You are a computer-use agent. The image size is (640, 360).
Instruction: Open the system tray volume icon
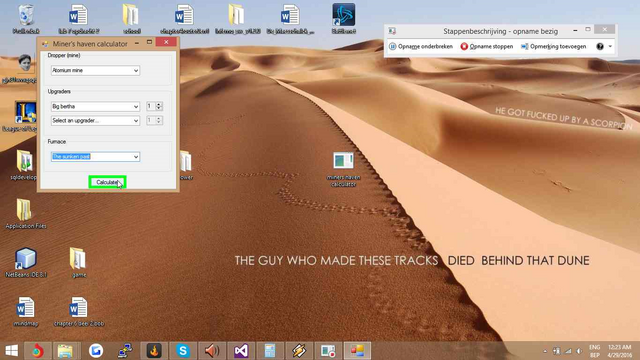pyautogui.click(x=579, y=351)
